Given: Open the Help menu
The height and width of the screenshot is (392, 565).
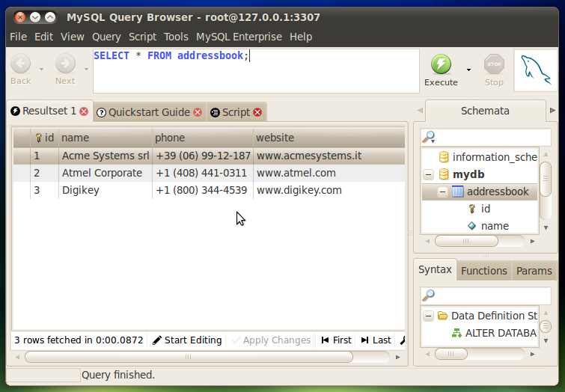Looking at the screenshot, I should click(301, 37).
